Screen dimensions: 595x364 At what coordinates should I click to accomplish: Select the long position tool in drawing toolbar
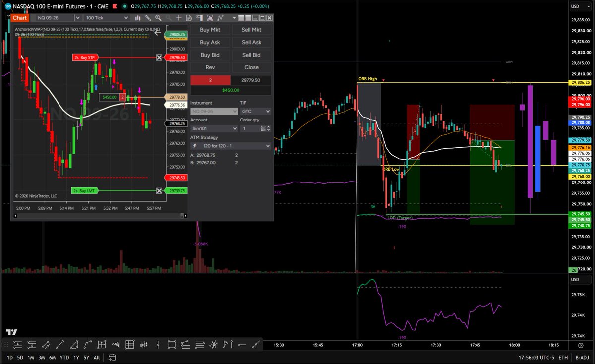point(17,345)
